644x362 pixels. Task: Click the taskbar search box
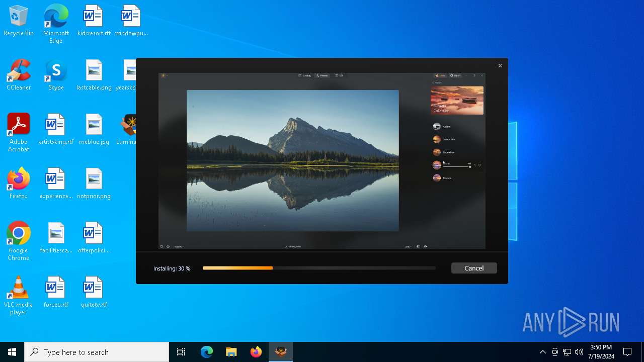pyautogui.click(x=97, y=352)
